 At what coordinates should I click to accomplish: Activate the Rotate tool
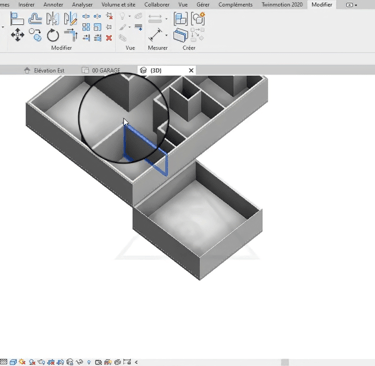[53, 35]
